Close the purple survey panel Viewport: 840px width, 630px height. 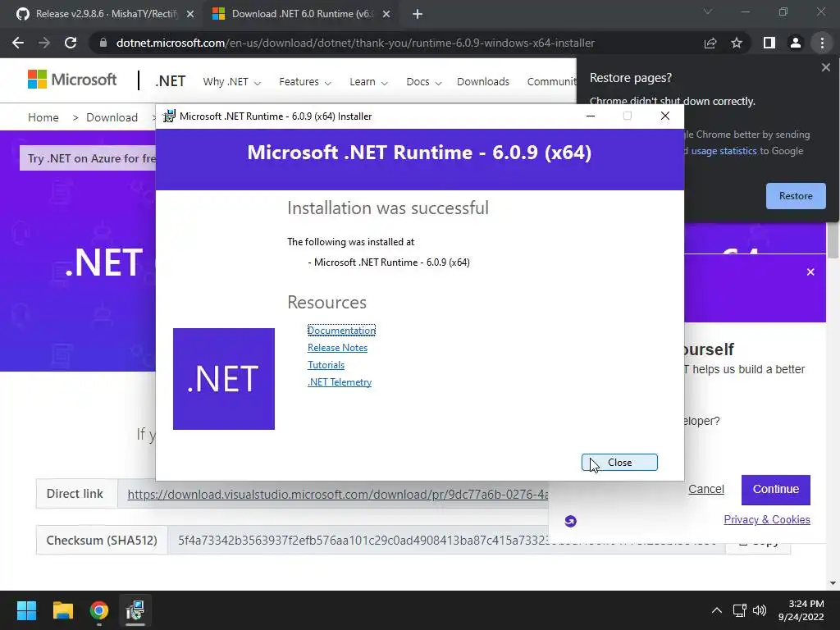[x=810, y=272]
